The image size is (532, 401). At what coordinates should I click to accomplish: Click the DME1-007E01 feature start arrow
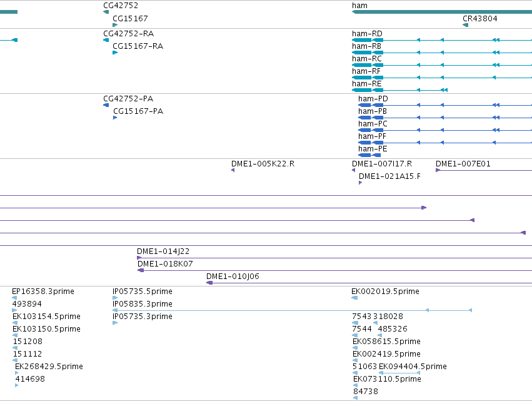438,170
